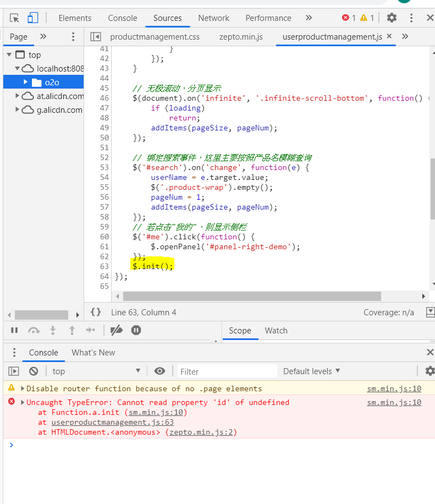The width and height of the screenshot is (435, 504).
Task: Select the userproductmanagement.js file tab
Action: point(333,37)
